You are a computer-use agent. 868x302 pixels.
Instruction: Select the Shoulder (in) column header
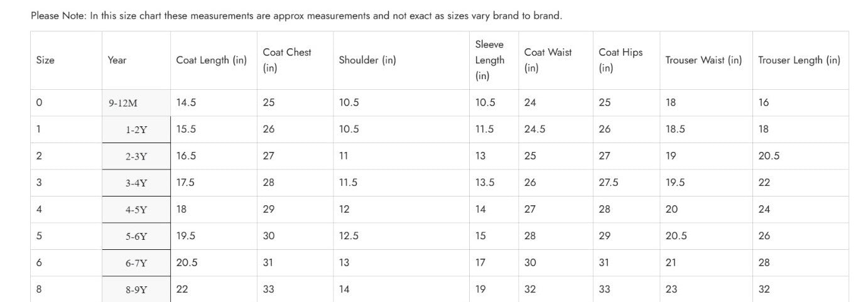click(x=367, y=60)
